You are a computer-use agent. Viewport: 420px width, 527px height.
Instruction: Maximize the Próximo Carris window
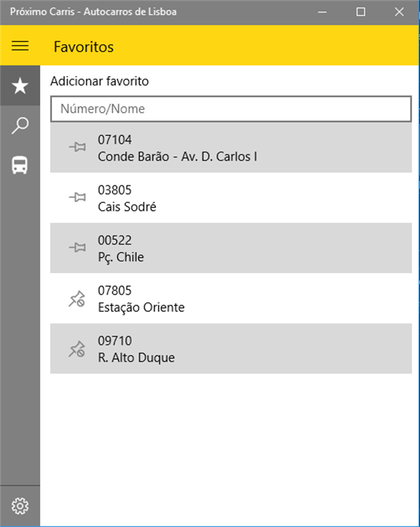(x=361, y=12)
